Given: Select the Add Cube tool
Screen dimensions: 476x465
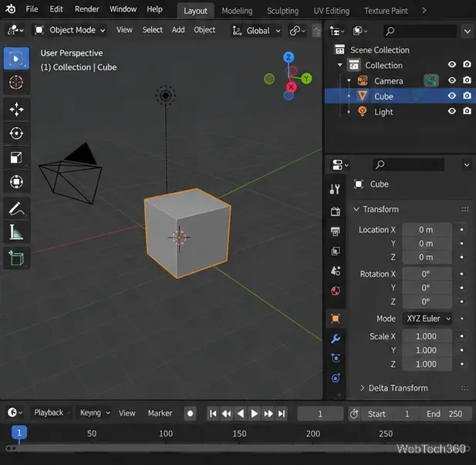Looking at the screenshot, I should [16, 258].
